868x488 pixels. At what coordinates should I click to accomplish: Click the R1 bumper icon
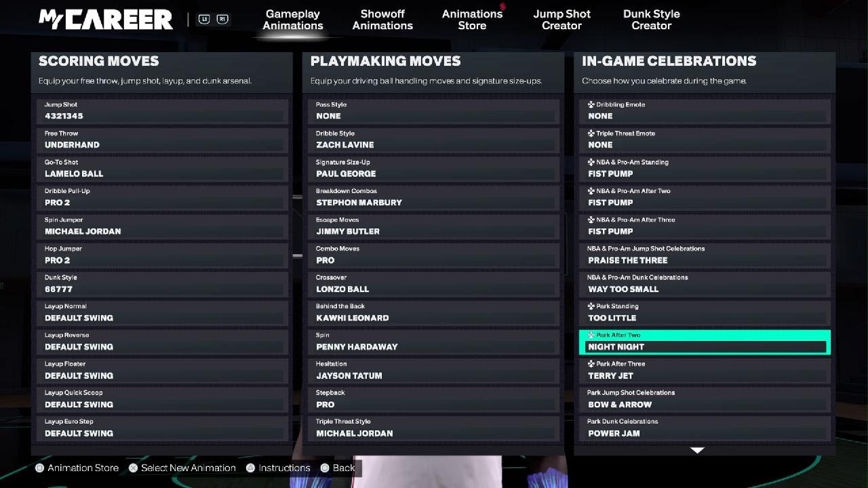tap(222, 20)
